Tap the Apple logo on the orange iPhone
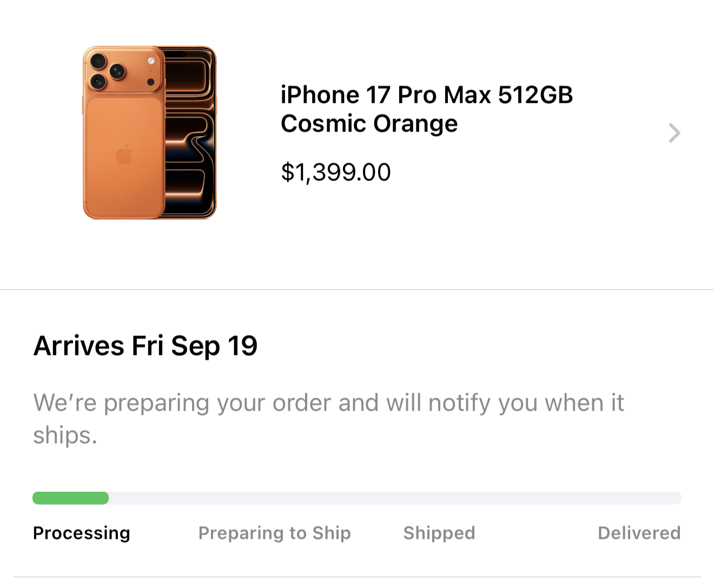Screen dimensions: 714x588 [x=124, y=155]
